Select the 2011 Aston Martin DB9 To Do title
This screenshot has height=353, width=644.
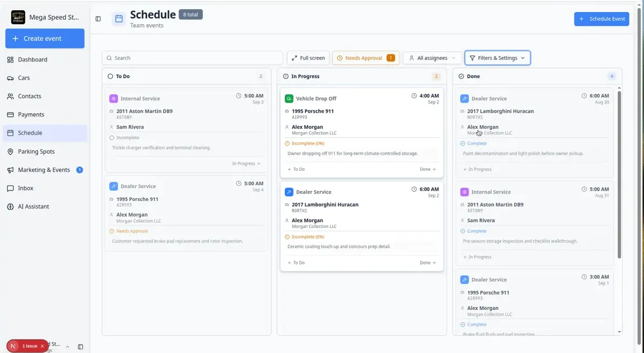click(x=145, y=111)
